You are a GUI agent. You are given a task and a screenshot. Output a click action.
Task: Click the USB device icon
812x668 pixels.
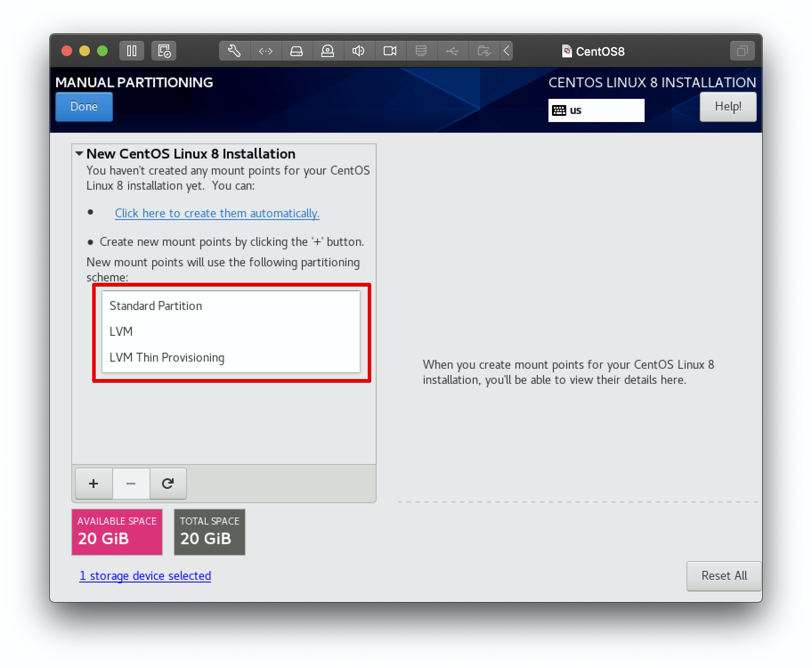(452, 51)
